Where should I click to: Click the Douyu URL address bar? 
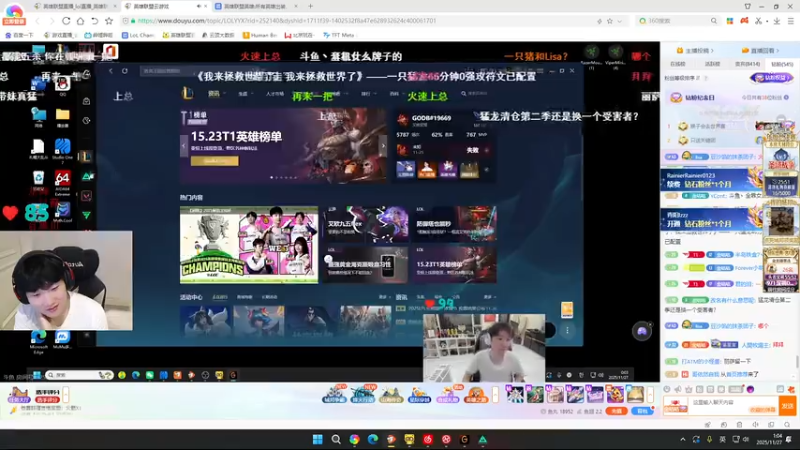click(x=357, y=21)
